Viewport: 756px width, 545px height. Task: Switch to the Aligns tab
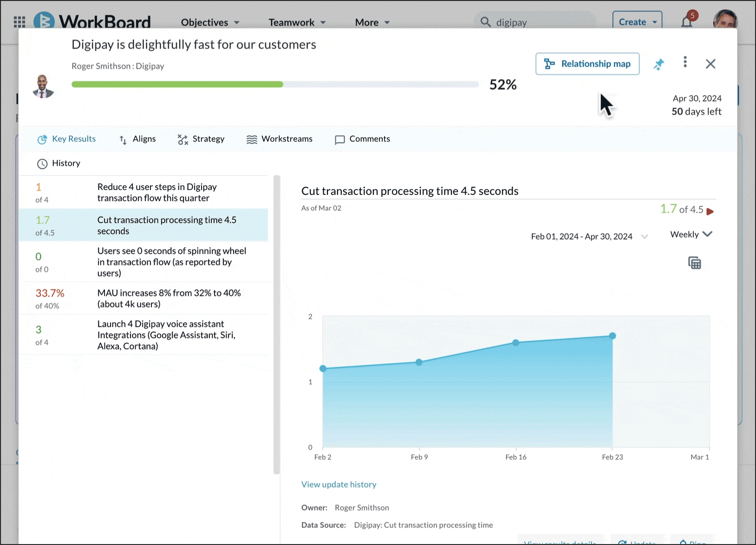pyautogui.click(x=137, y=139)
